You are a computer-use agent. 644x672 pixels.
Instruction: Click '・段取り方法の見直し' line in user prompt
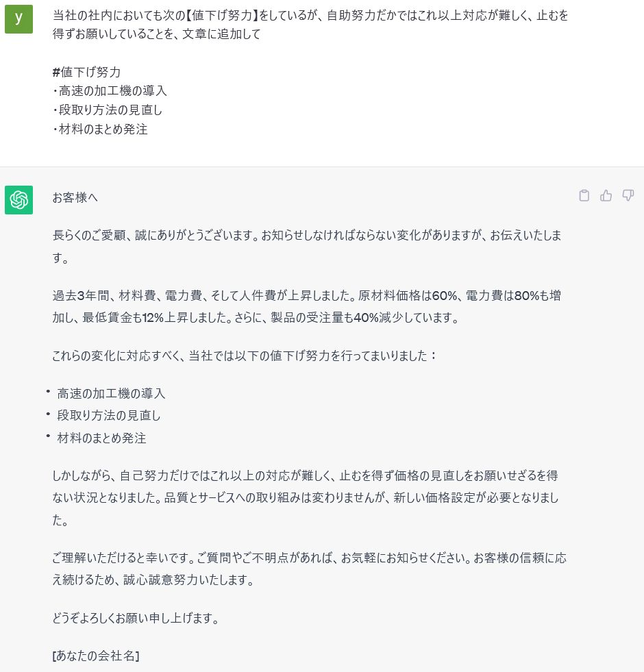pos(107,110)
